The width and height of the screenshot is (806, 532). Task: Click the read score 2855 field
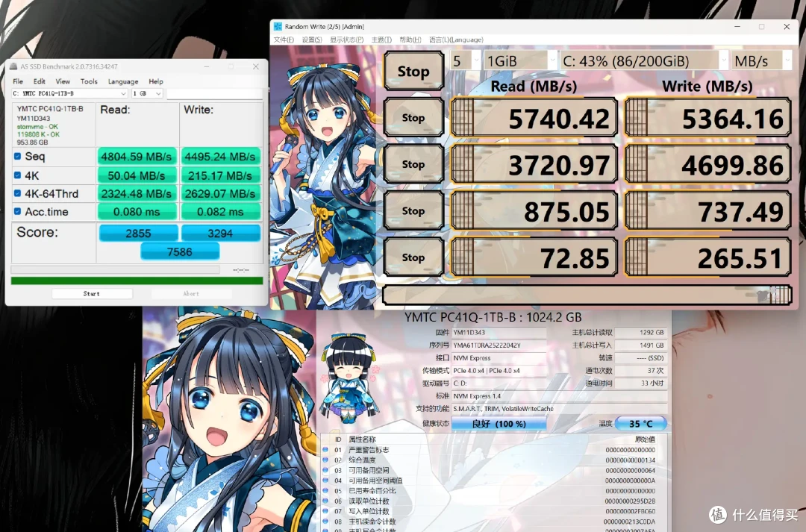tap(138, 234)
